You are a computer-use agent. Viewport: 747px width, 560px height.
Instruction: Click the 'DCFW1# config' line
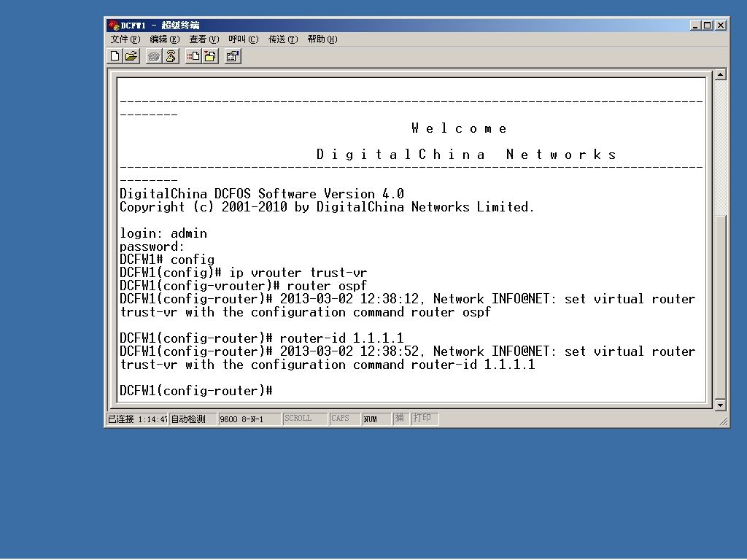coord(167,260)
